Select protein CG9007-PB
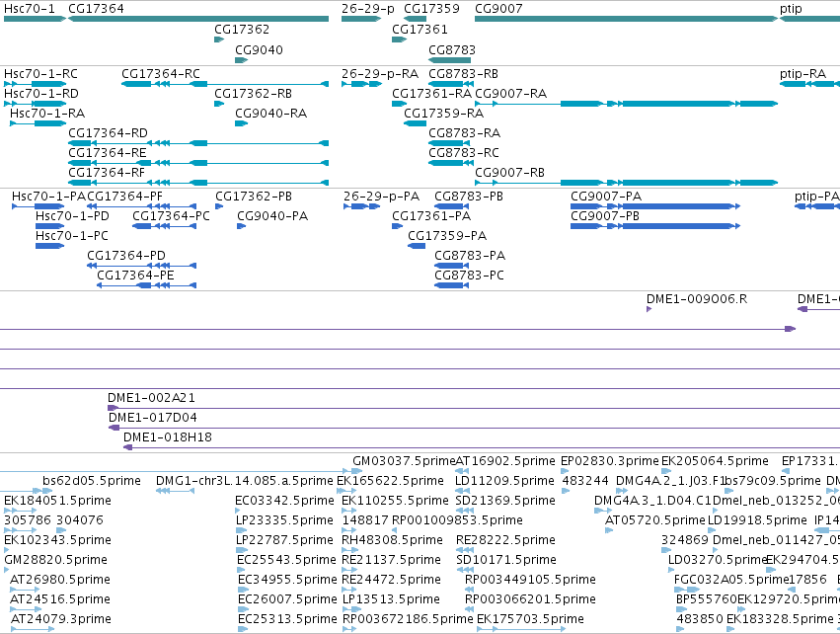 (x=655, y=226)
